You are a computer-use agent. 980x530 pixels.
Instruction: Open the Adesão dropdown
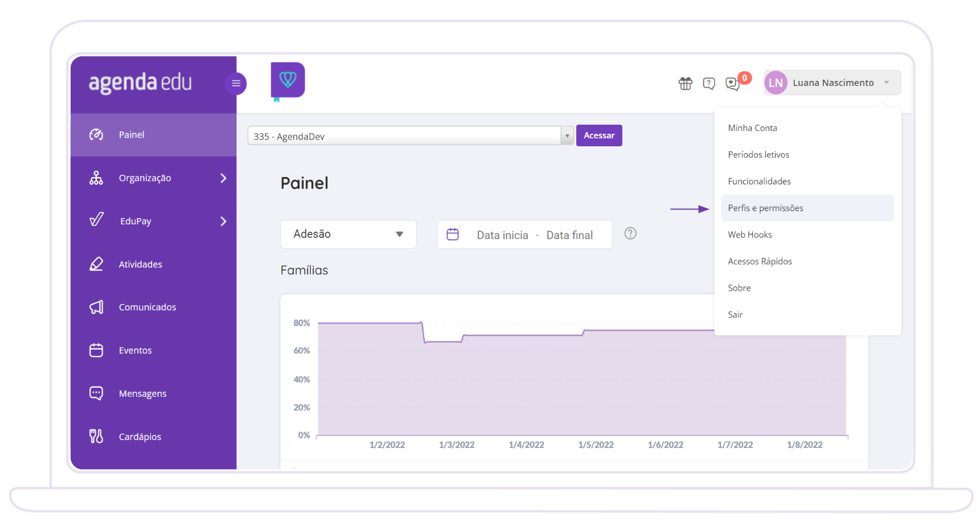[x=348, y=234]
